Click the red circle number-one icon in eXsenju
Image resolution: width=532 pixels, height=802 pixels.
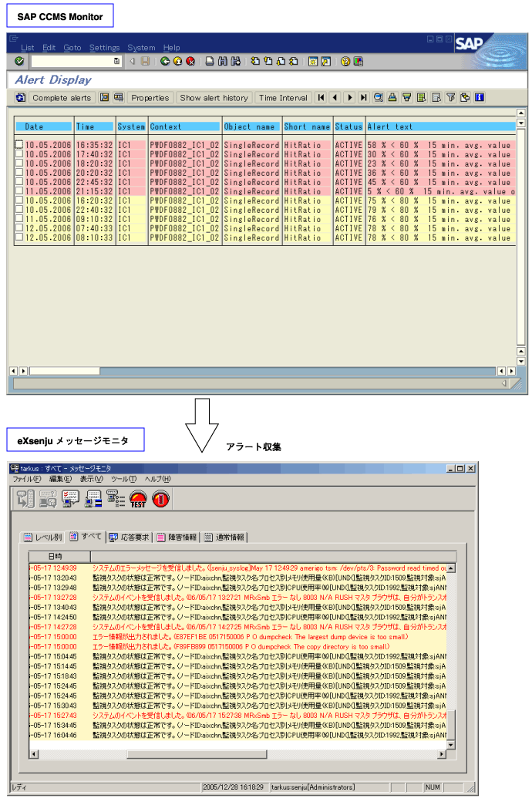(x=160, y=499)
